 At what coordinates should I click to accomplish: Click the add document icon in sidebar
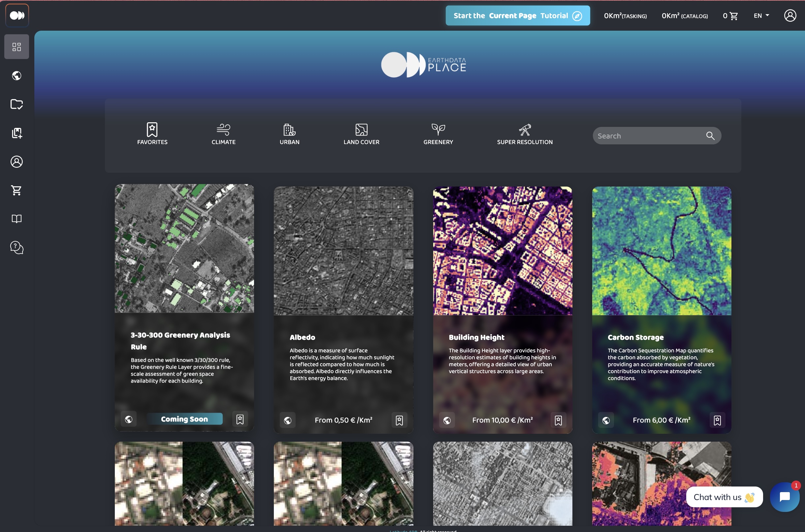[16, 133]
